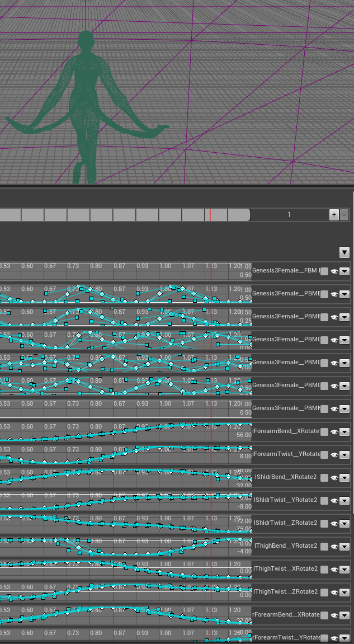Open dropdown for Genesis3Female__PBMM curve
This screenshot has width=354, height=644.
344,409
